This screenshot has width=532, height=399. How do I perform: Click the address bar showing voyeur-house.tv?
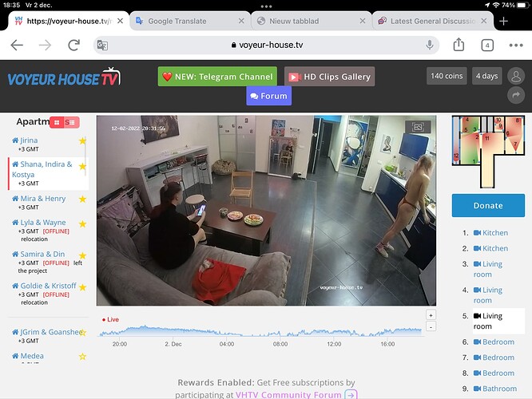(266, 45)
